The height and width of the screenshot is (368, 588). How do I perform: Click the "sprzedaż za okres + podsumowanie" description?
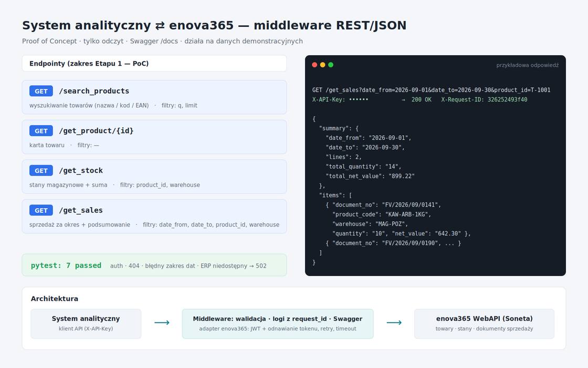tap(80, 225)
